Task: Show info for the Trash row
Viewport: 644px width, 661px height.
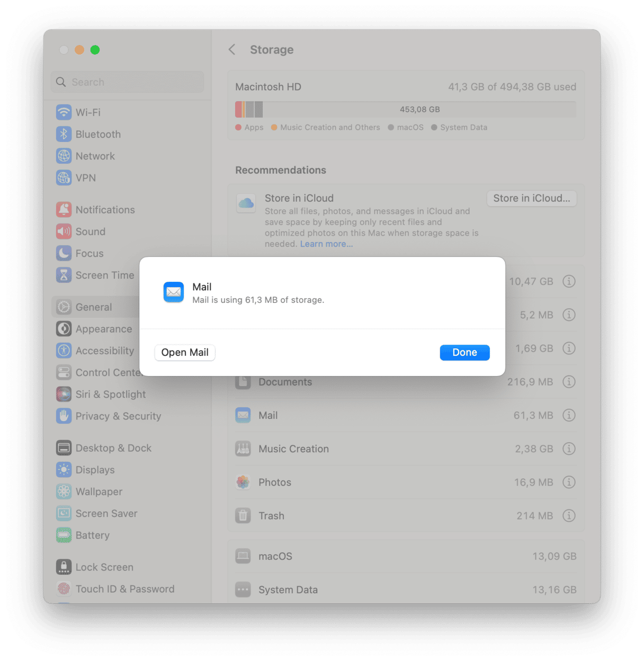Action: point(569,515)
